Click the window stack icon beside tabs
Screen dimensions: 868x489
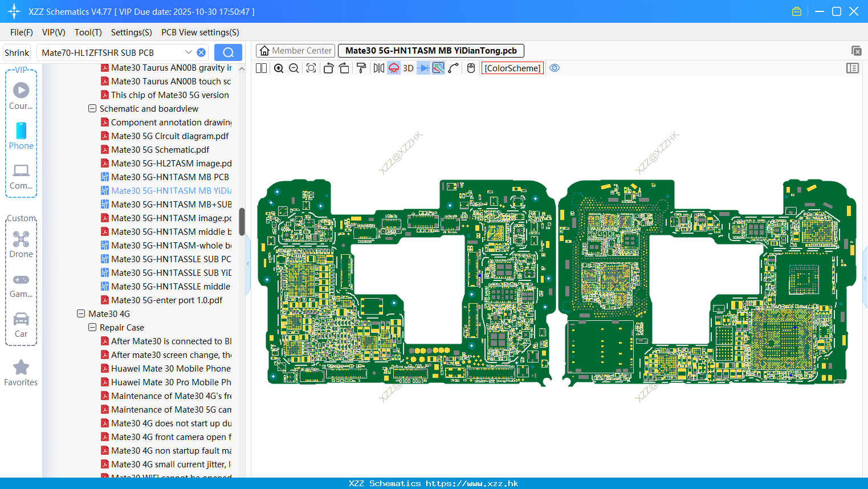[x=856, y=51]
